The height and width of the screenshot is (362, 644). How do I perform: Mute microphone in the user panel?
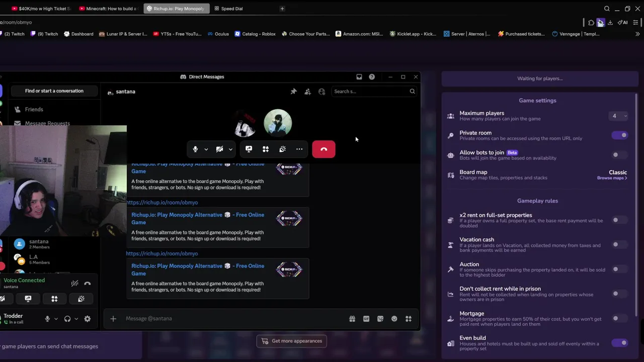click(x=47, y=319)
